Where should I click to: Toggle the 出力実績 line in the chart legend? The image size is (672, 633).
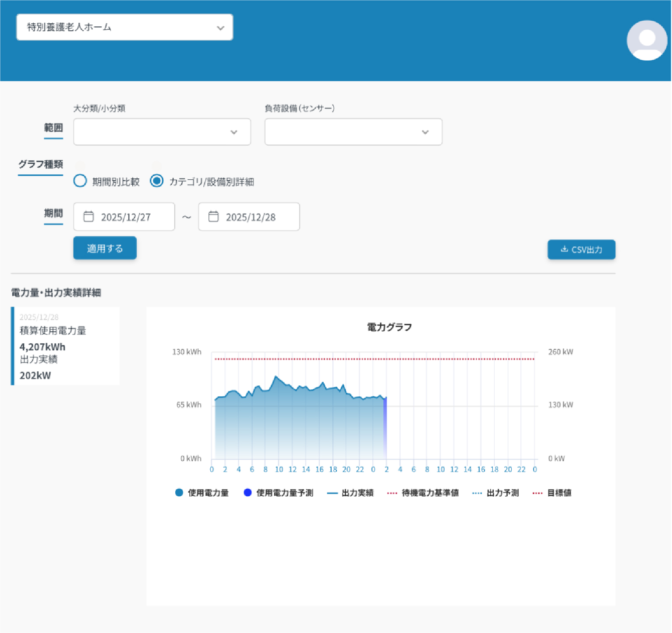[x=357, y=493]
